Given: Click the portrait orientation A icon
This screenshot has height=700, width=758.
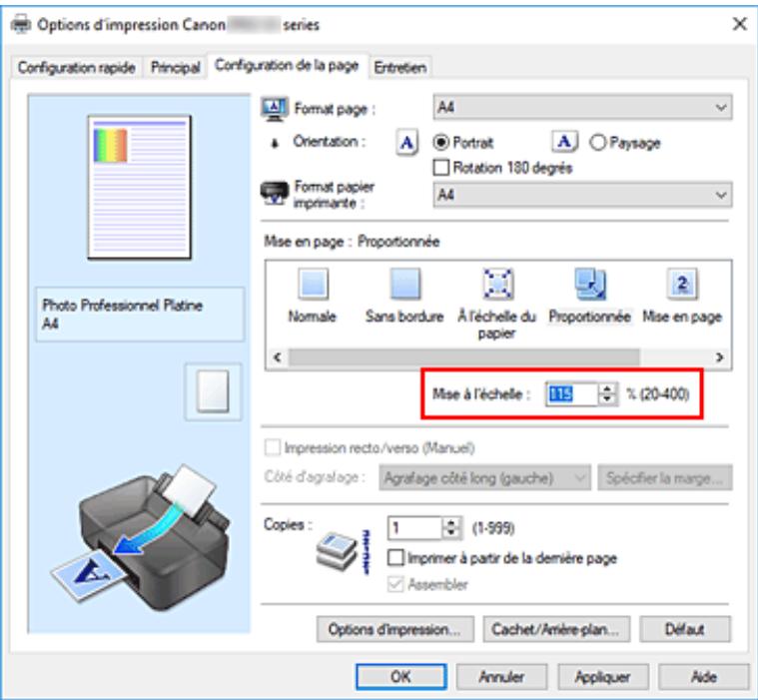Looking at the screenshot, I should click(x=407, y=143).
